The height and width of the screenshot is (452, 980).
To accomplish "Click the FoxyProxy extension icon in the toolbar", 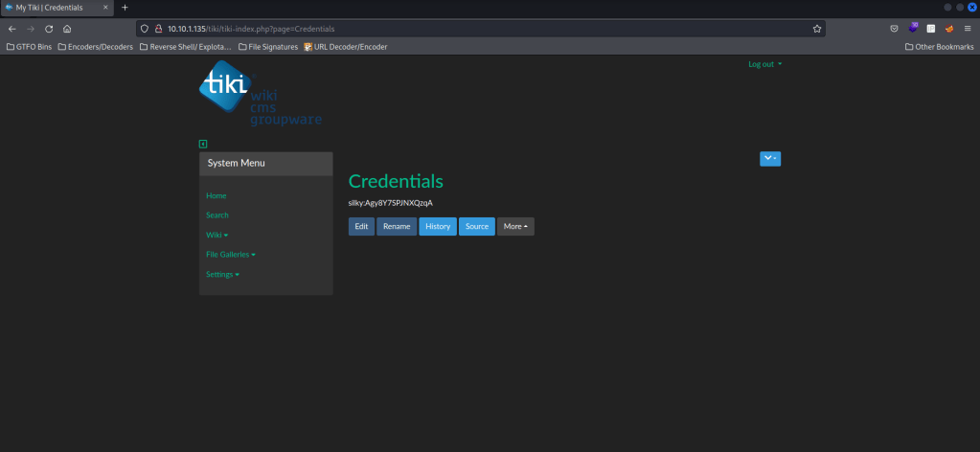I will click(x=948, y=29).
